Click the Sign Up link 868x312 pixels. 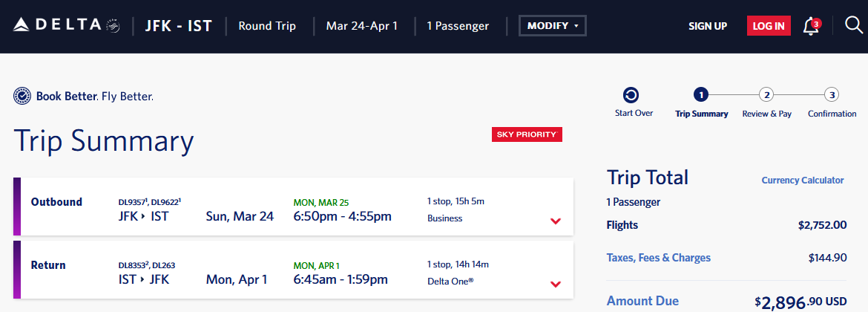tap(708, 26)
